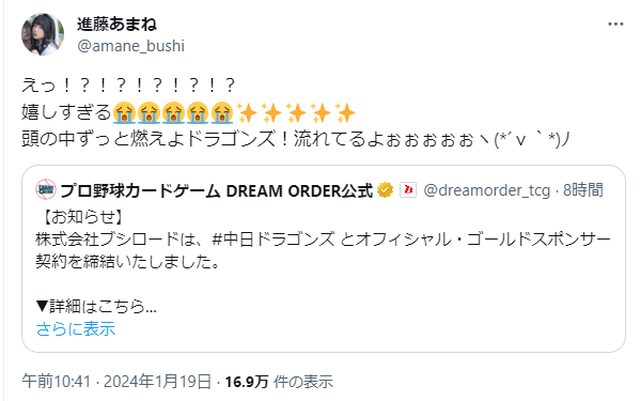Click the gold verified badge icon
The height and width of the screenshot is (401, 640).
coord(385,190)
